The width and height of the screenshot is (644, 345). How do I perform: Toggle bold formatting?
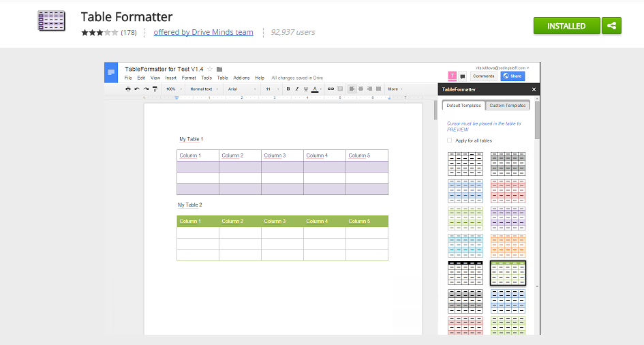tap(288, 89)
